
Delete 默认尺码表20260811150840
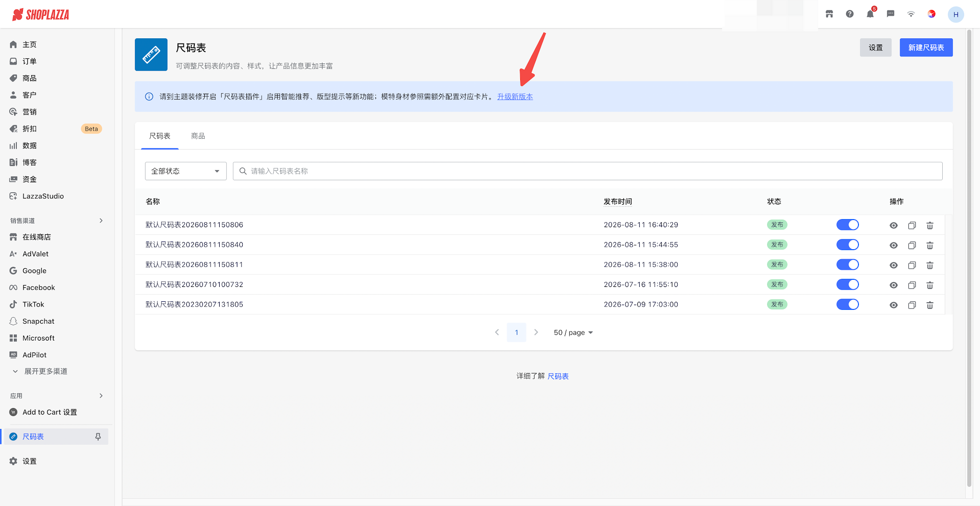click(930, 245)
